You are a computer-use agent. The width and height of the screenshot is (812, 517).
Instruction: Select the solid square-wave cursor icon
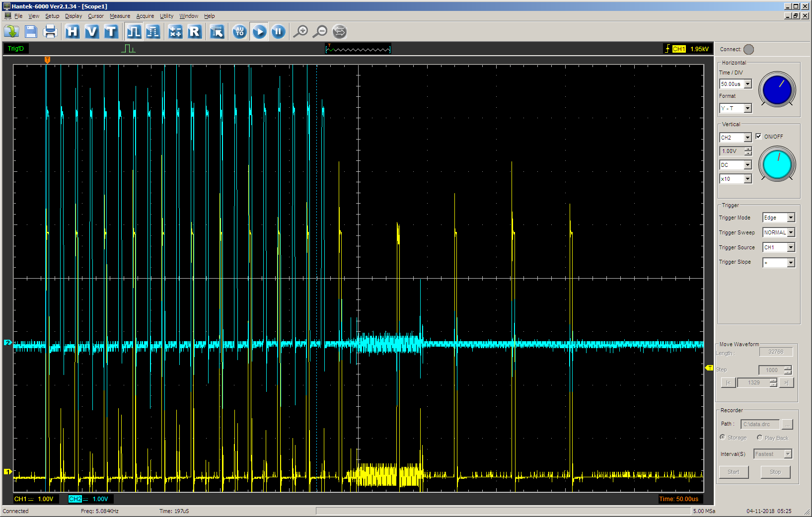point(134,32)
